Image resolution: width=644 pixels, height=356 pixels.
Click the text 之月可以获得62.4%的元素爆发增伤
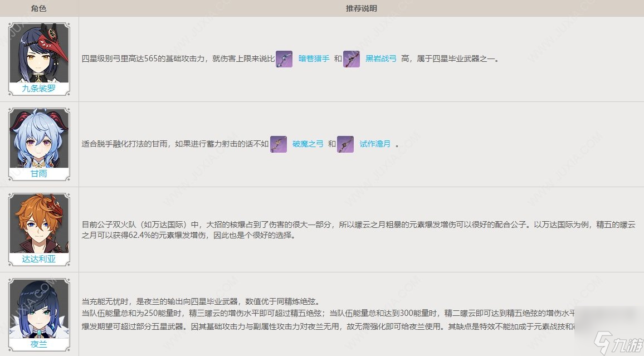[143, 236]
